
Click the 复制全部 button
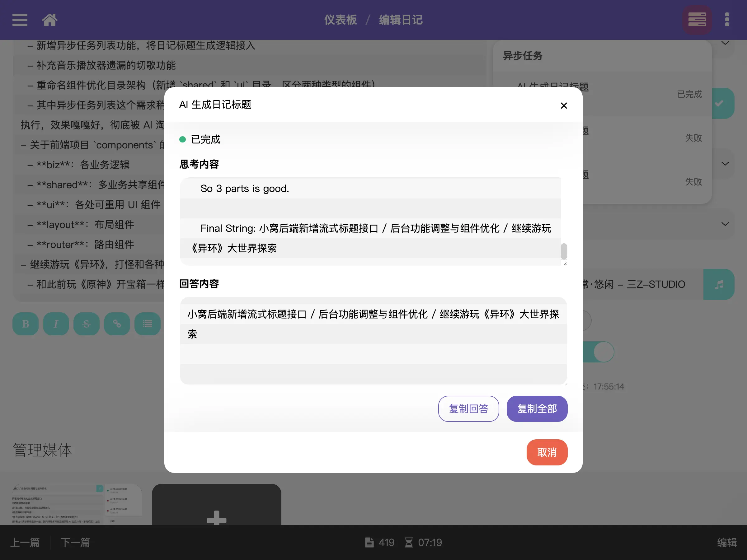(537, 408)
